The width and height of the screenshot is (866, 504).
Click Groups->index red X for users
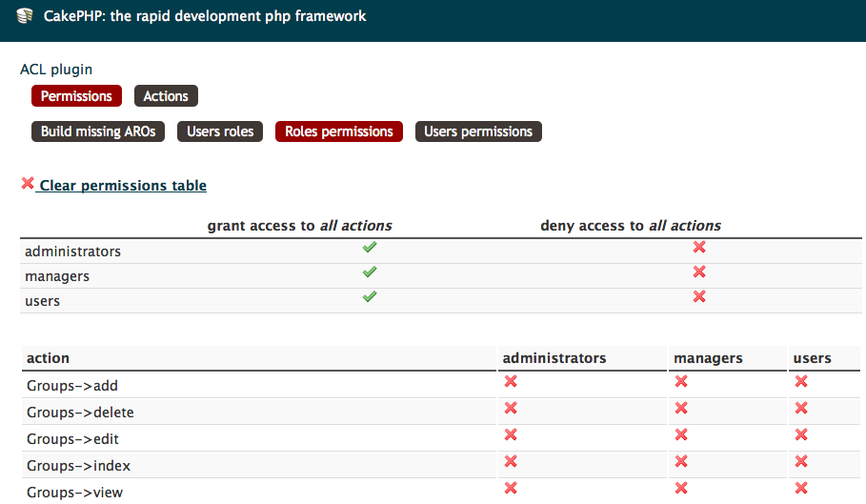(801, 461)
